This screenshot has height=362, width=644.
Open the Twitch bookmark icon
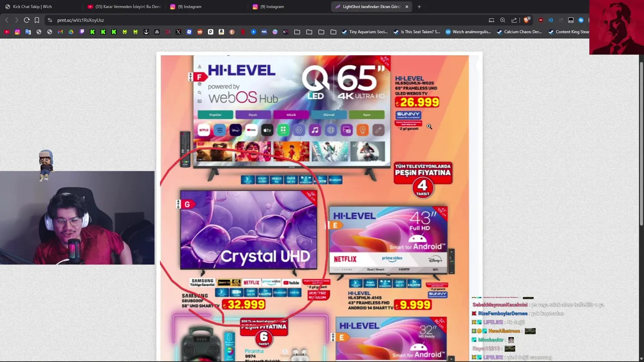pyautogui.click(x=82, y=32)
